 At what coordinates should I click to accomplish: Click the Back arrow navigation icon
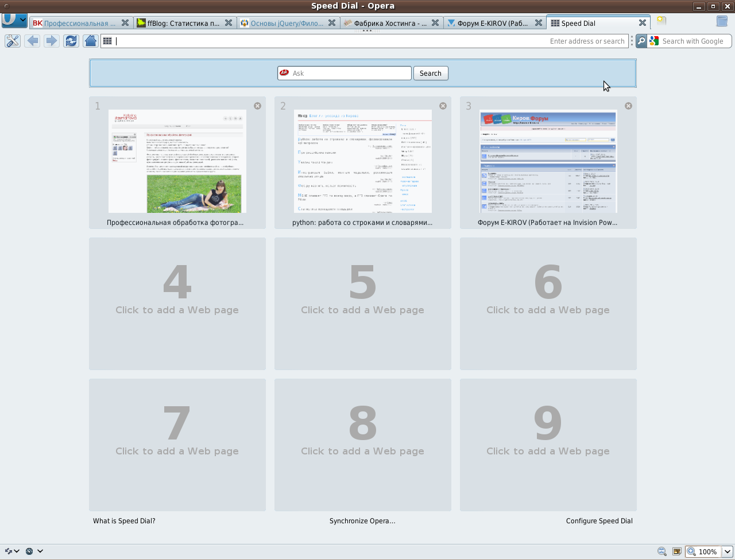pyautogui.click(x=32, y=41)
